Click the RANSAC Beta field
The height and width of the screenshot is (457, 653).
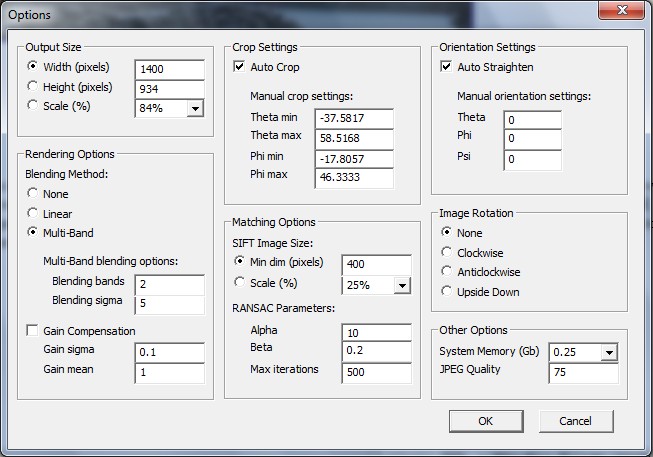pos(377,351)
